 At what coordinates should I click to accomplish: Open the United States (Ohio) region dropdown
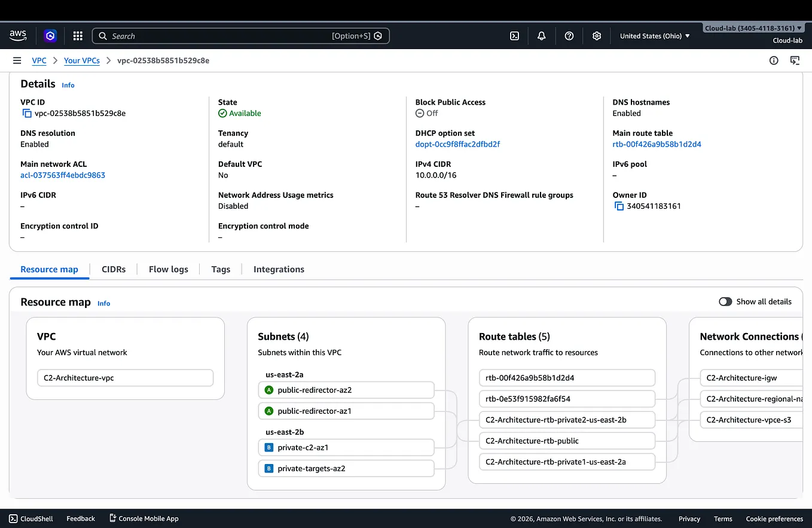pos(655,36)
